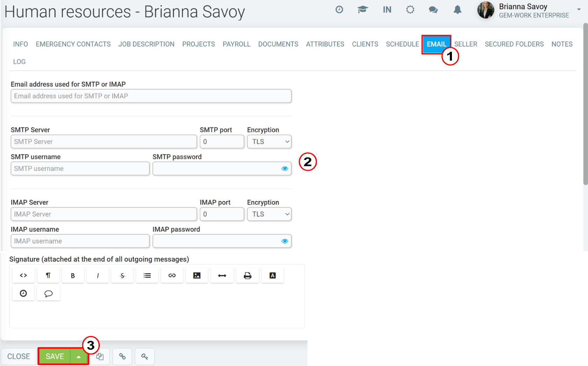The width and height of the screenshot is (588, 366).
Task: Focus the IMAP Server field
Action: pyautogui.click(x=104, y=214)
